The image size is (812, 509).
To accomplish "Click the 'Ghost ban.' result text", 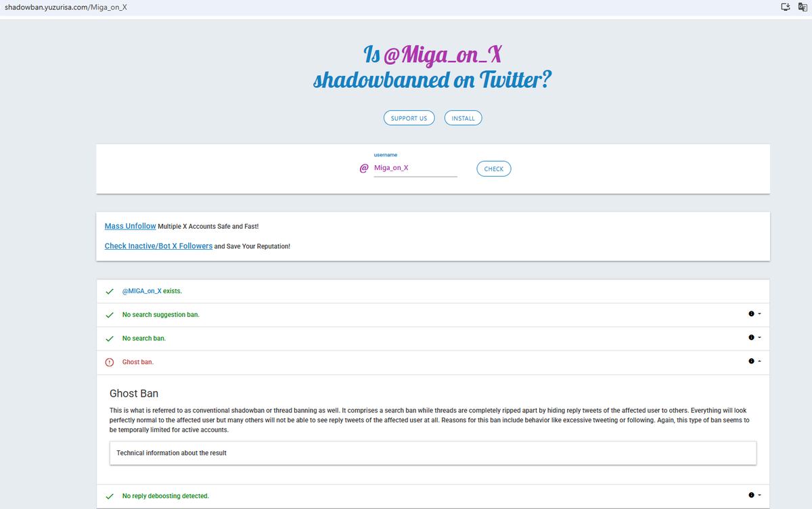I will point(138,362).
